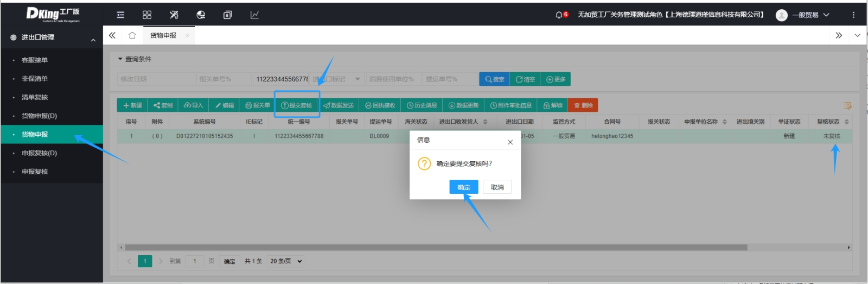Click the user avatar icon

[x=782, y=15]
